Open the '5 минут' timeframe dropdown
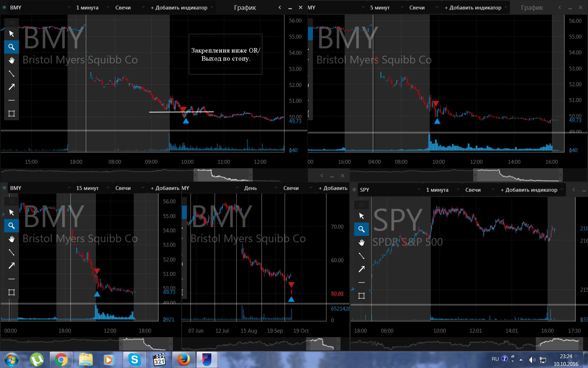The image size is (588, 368). tap(386, 7)
